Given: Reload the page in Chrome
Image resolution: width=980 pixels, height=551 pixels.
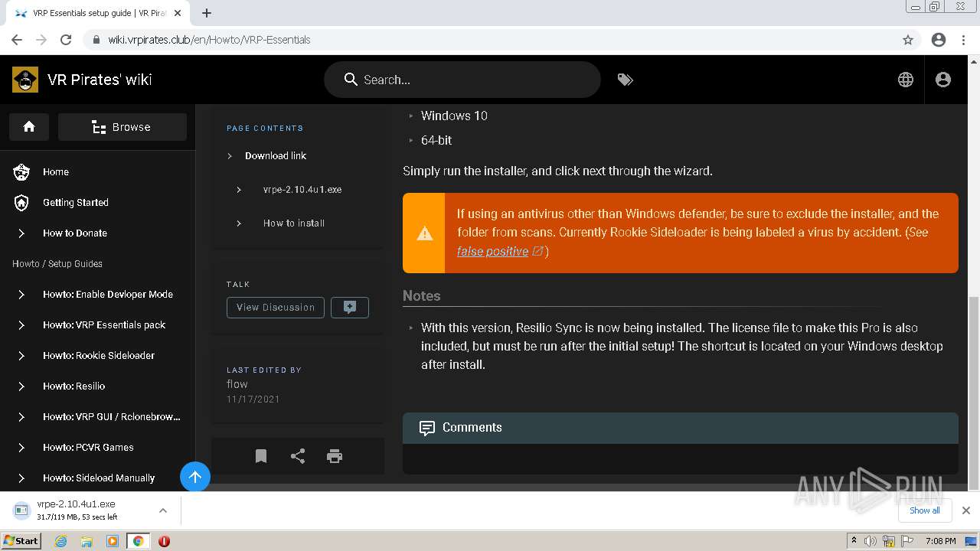Looking at the screenshot, I should tap(66, 40).
